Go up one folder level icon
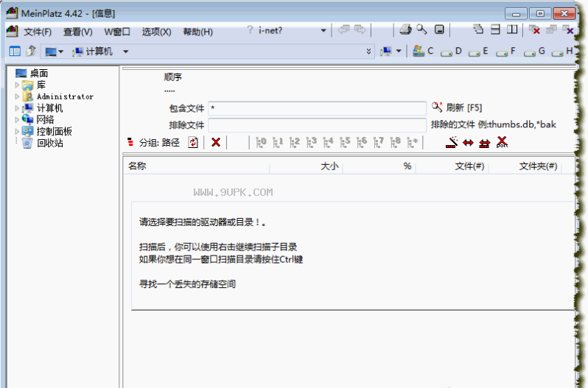Image resolution: width=588 pixels, height=388 pixels. pos(32,51)
